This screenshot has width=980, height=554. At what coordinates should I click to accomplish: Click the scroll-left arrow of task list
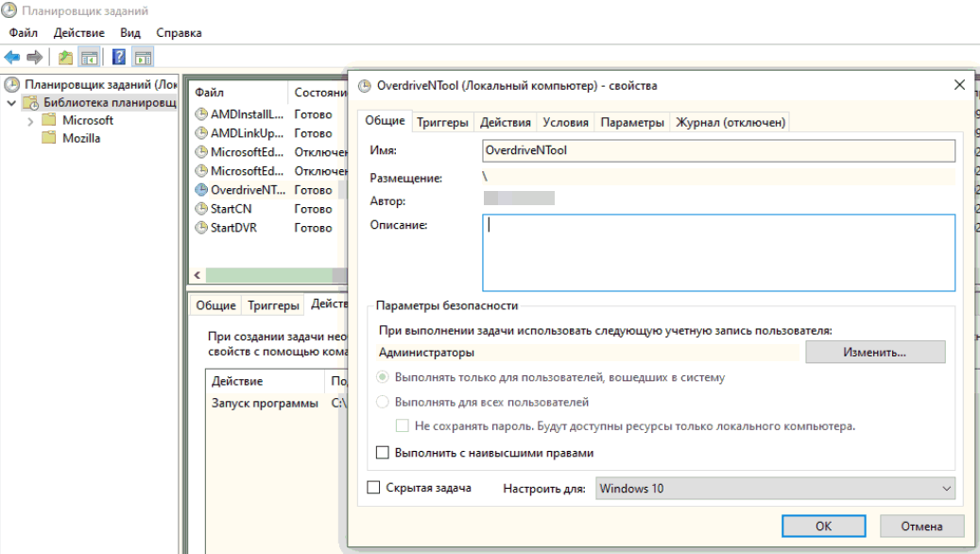pos(198,275)
